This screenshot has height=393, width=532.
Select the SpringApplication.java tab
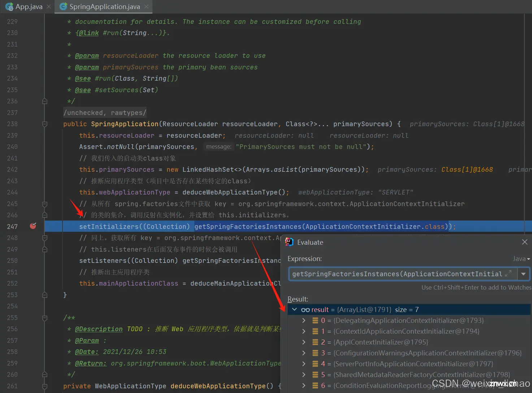104,7
